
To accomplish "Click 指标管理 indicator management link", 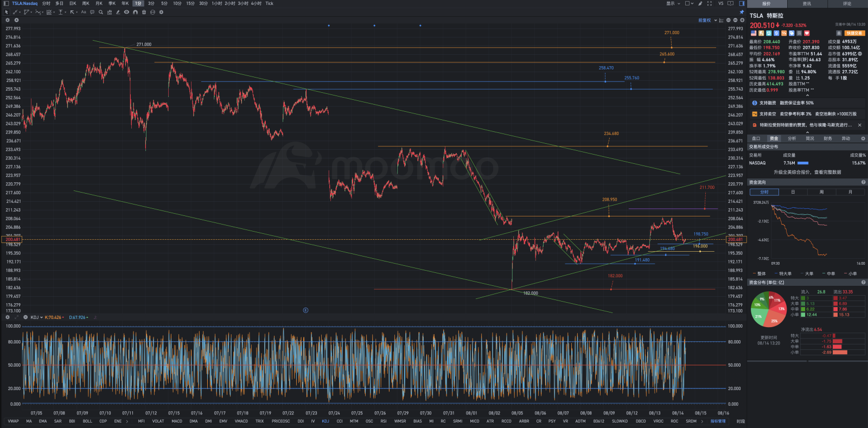I will point(718,421).
